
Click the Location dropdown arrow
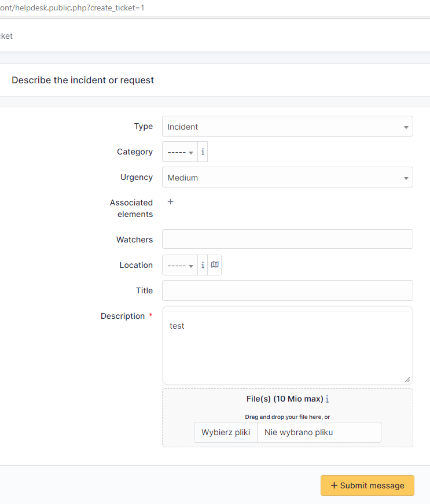[190, 265]
